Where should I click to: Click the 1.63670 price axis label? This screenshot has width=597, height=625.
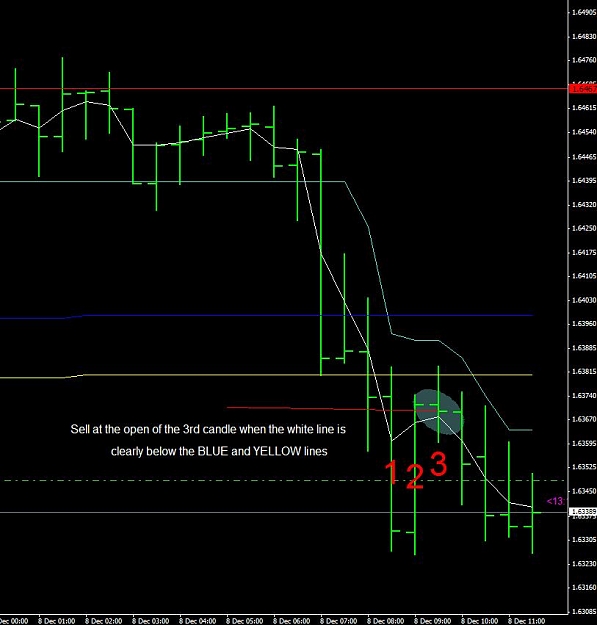(x=584, y=419)
